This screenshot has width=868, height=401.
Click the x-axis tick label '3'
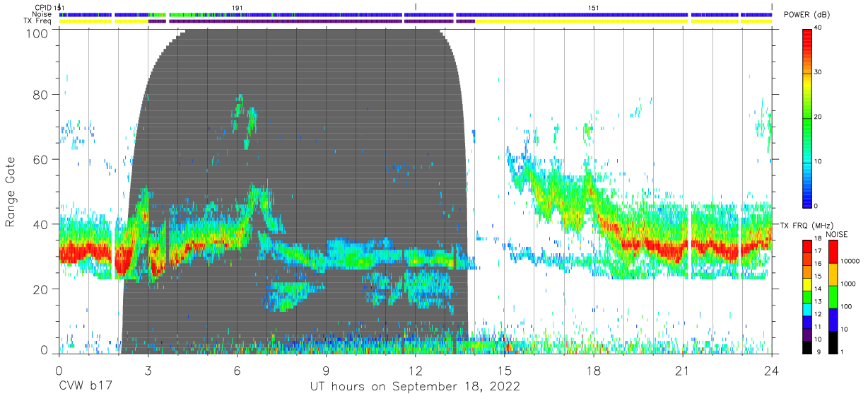(148, 370)
